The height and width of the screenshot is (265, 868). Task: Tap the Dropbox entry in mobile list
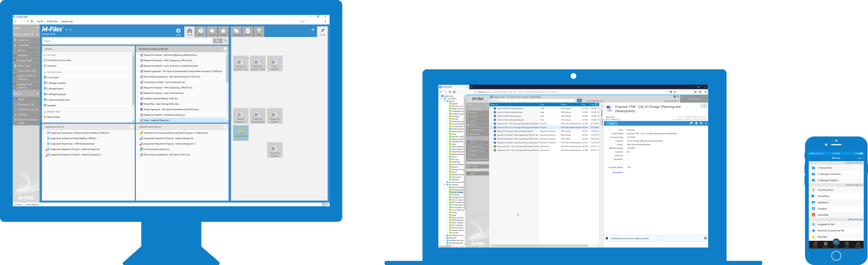tap(822, 209)
